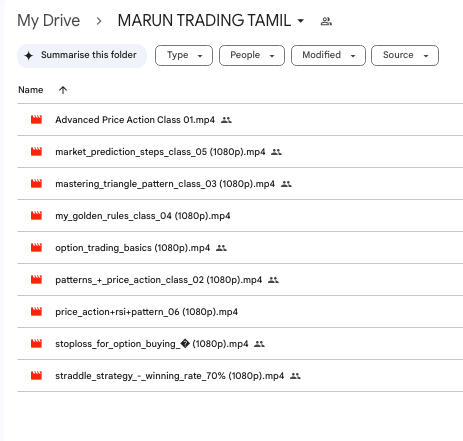Go to My Drive breadcrumb
This screenshot has width=463, height=441.
49,21
